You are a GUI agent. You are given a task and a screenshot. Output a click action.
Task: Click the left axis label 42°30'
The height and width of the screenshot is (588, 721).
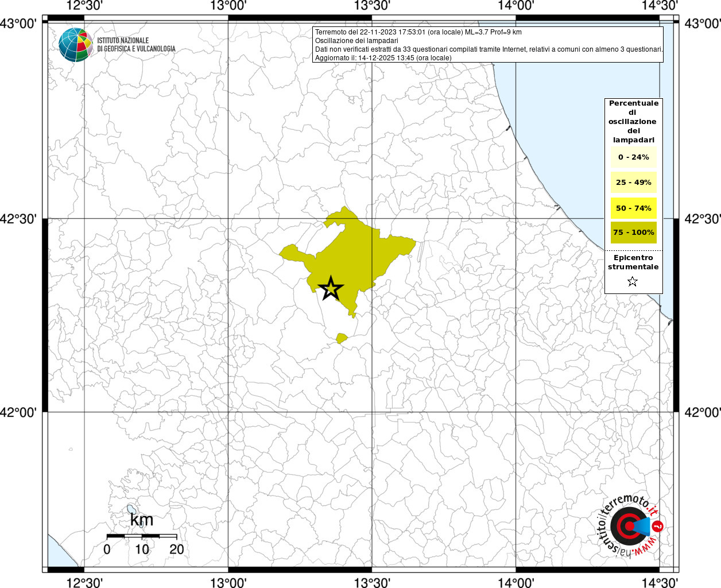click(19, 219)
